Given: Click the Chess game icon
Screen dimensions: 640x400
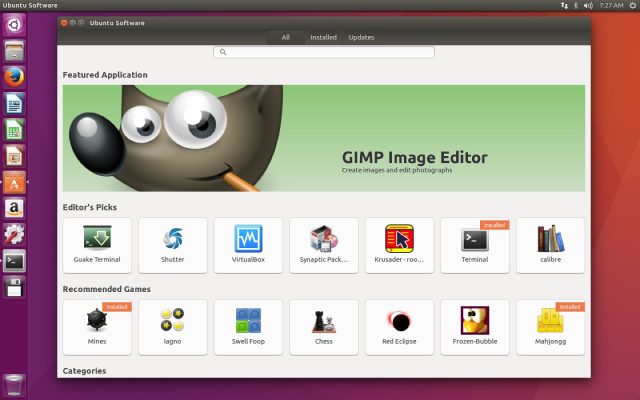Looking at the screenshot, I should pos(324,321).
